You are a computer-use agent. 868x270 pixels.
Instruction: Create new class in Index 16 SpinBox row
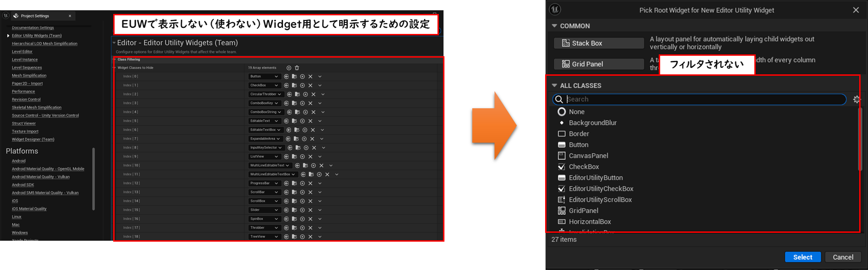pyautogui.click(x=302, y=219)
